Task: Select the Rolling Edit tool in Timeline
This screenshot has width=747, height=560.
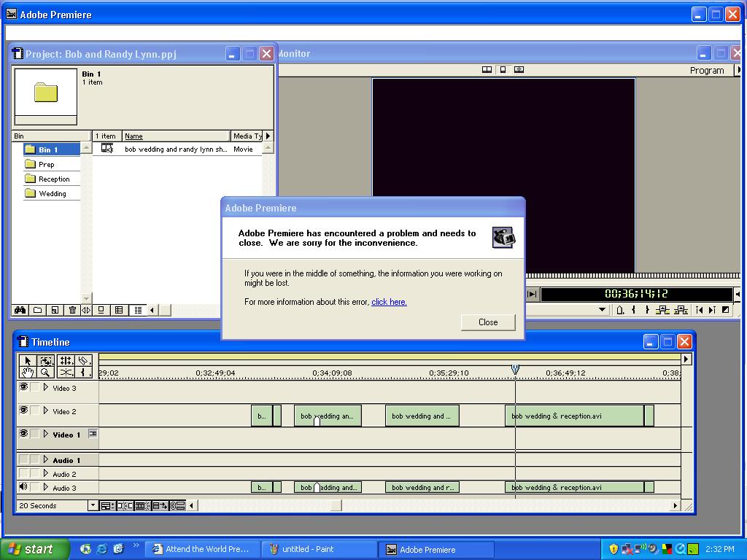Action: click(66, 360)
